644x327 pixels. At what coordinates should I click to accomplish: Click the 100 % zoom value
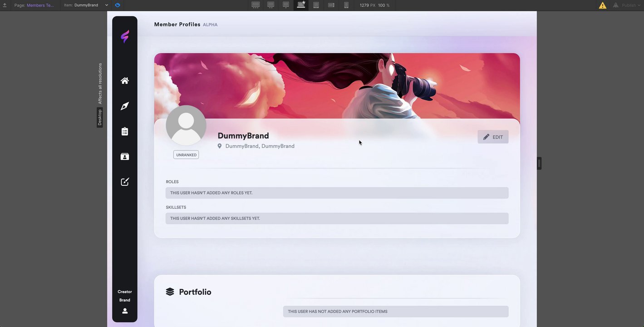pos(384,5)
